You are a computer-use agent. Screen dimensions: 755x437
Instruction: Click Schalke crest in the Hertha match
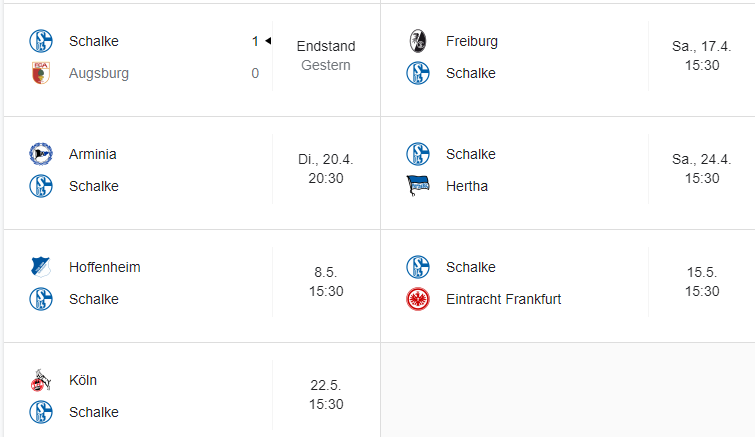pyautogui.click(x=417, y=154)
